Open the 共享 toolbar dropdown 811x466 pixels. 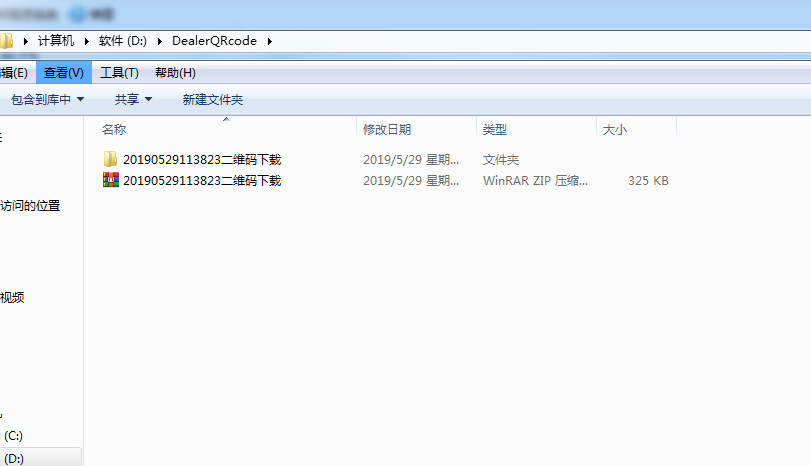pyautogui.click(x=133, y=100)
